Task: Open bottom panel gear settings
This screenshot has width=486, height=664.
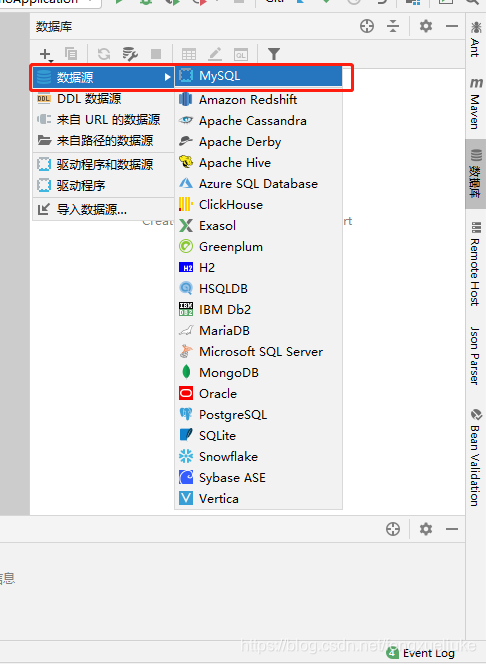Action: [425, 529]
